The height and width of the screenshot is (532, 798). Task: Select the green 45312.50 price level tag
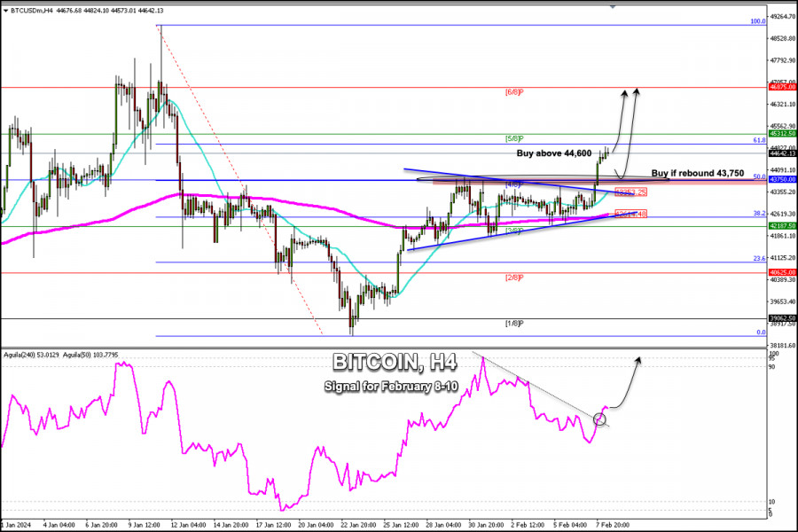point(782,133)
